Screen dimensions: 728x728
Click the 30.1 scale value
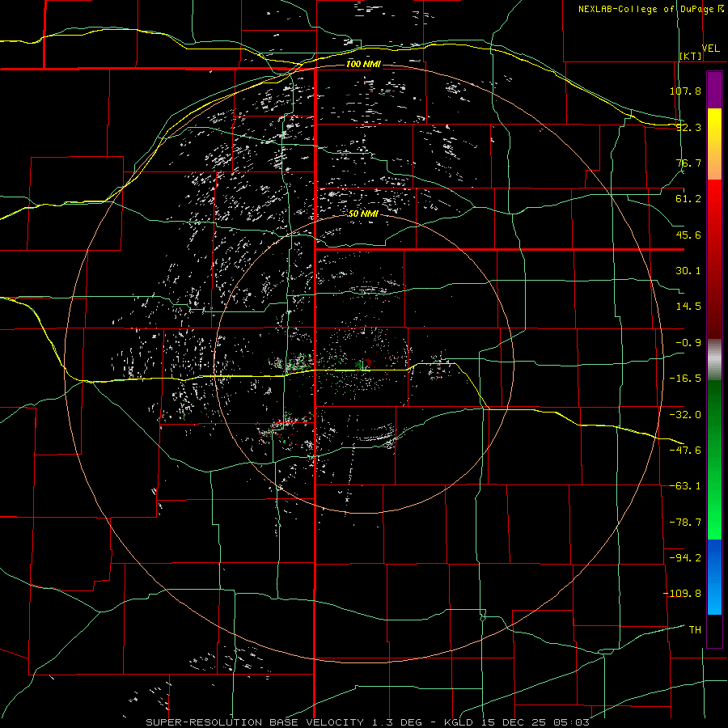(688, 271)
